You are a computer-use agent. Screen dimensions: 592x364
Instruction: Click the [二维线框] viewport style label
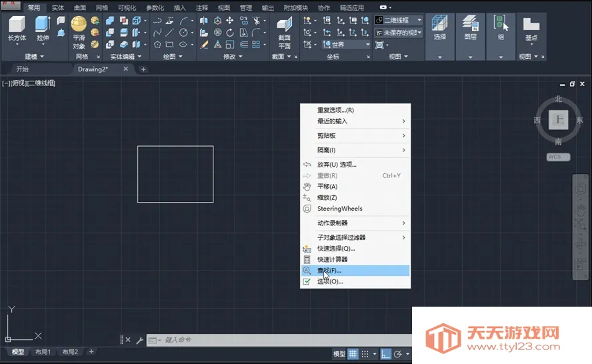(x=41, y=83)
